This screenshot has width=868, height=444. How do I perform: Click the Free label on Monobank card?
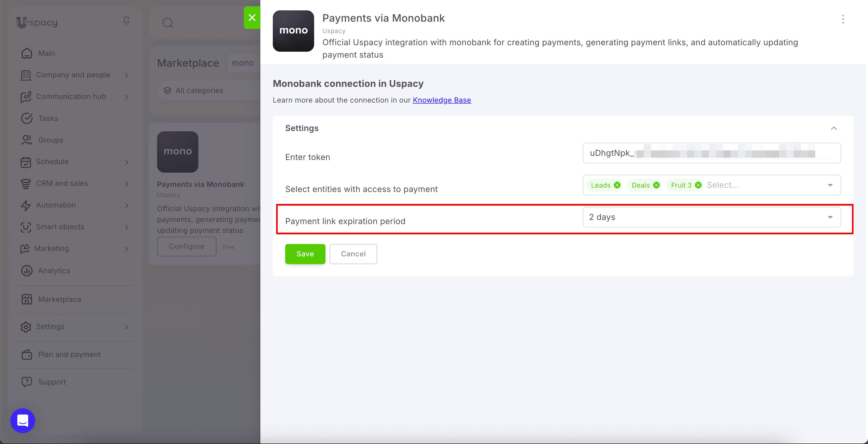click(x=228, y=247)
